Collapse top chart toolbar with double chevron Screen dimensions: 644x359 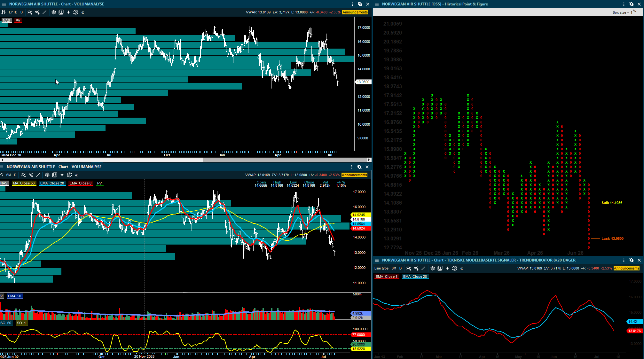(x=83, y=12)
